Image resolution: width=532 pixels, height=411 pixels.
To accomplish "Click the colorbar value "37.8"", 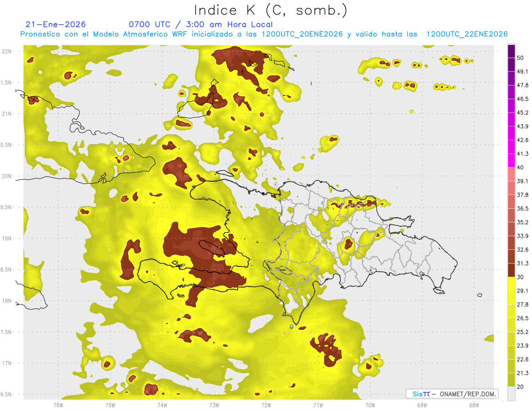I will tap(523, 195).
